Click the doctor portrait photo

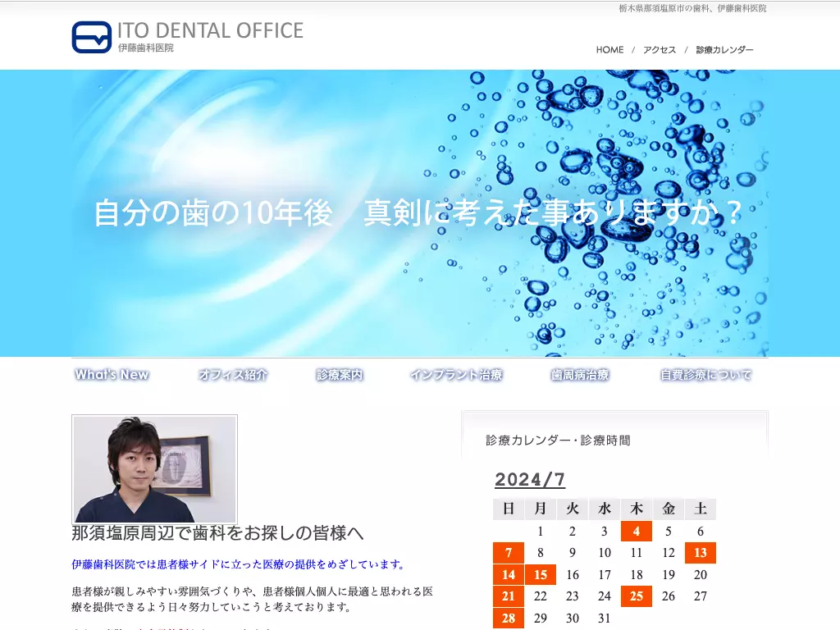coord(155,469)
